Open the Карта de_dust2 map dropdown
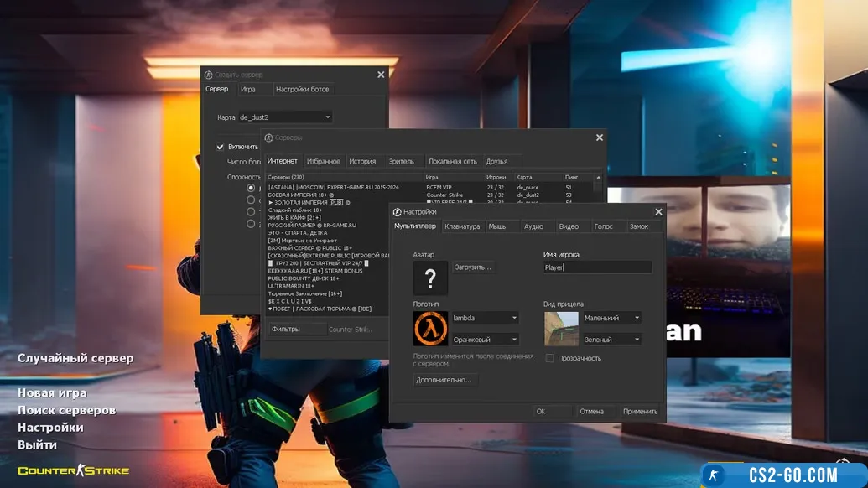The width and height of the screenshot is (868, 488). [x=285, y=117]
